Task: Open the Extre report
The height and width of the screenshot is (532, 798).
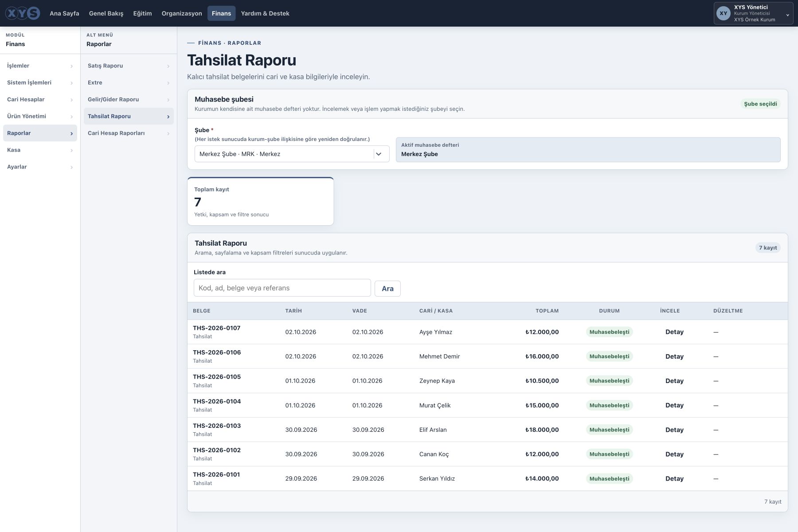Action: (x=129, y=82)
